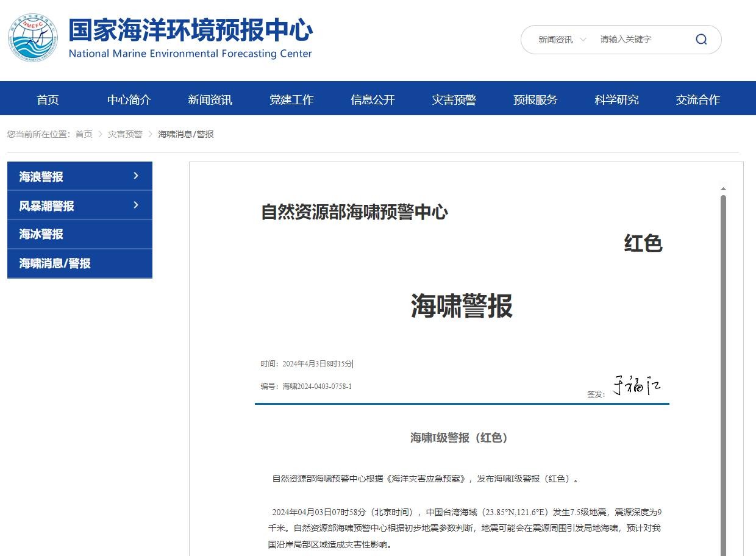Click 交流合作 in the navigation bar
The height and width of the screenshot is (556, 756).
(x=697, y=100)
